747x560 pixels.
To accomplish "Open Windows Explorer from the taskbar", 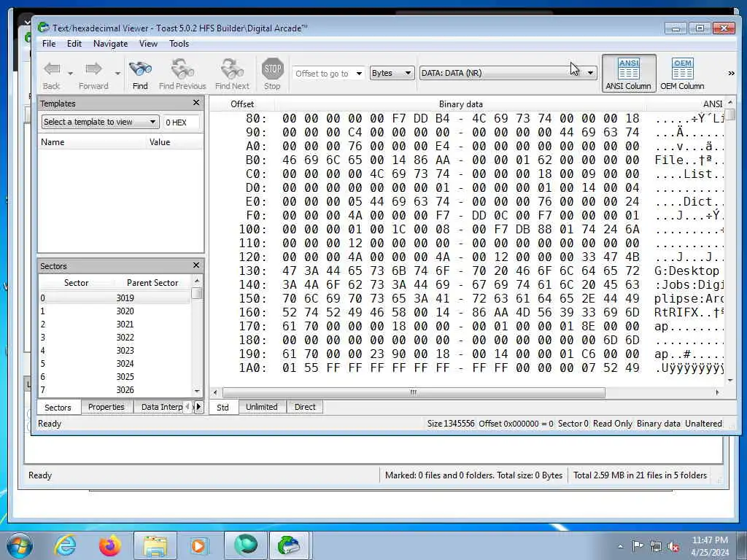I will coord(155,545).
